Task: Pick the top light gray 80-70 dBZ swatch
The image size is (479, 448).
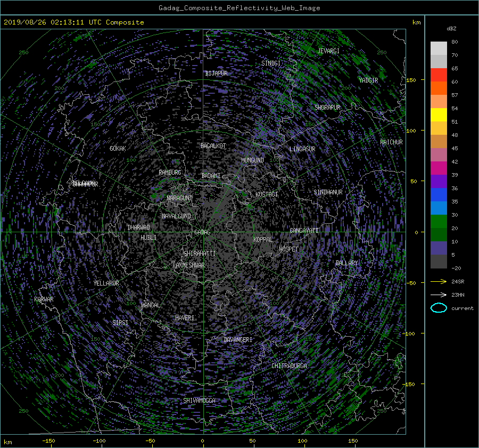Action: point(439,48)
